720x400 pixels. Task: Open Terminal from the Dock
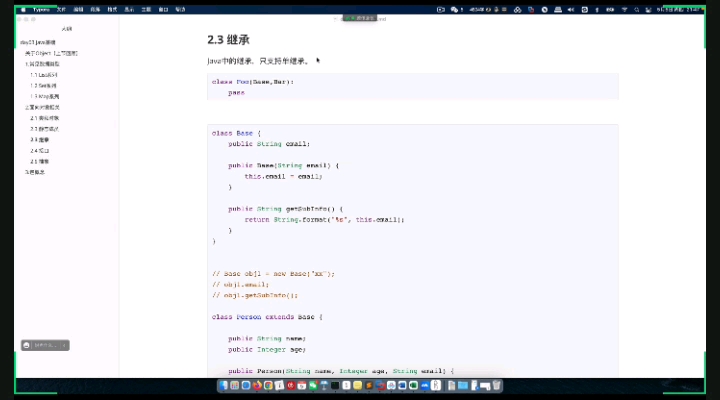pyautogui.click(x=335, y=385)
